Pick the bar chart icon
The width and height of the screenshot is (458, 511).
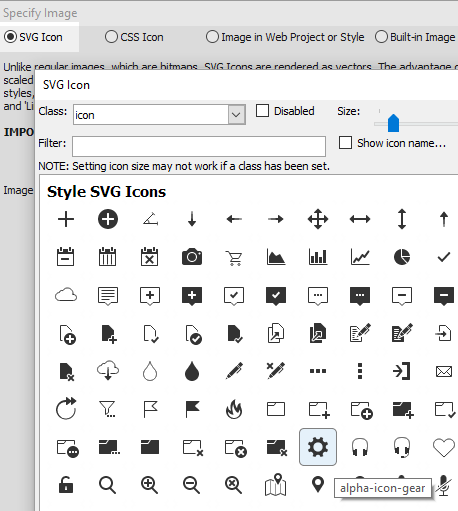pos(318,257)
